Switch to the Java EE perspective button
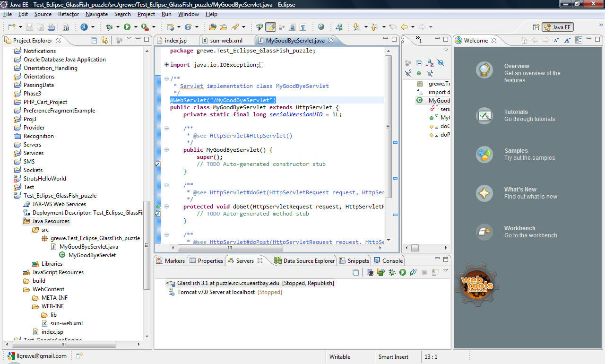Image resolution: width=605 pixels, height=364 pixels. pyautogui.click(x=557, y=27)
